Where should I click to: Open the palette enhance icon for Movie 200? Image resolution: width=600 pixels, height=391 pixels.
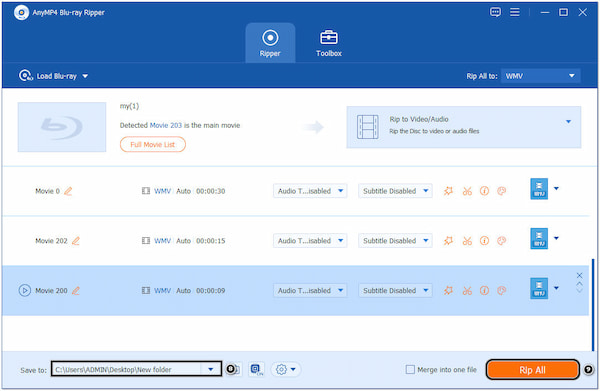pos(502,290)
